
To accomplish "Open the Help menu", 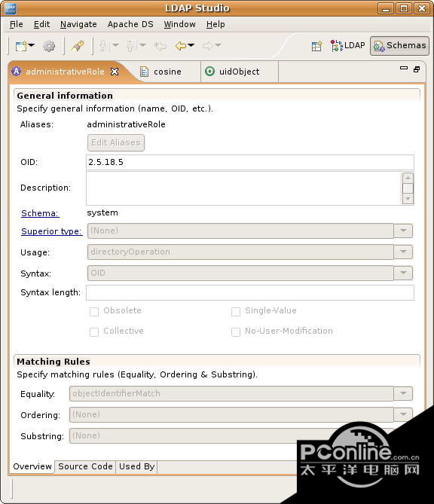I will tap(215, 24).
